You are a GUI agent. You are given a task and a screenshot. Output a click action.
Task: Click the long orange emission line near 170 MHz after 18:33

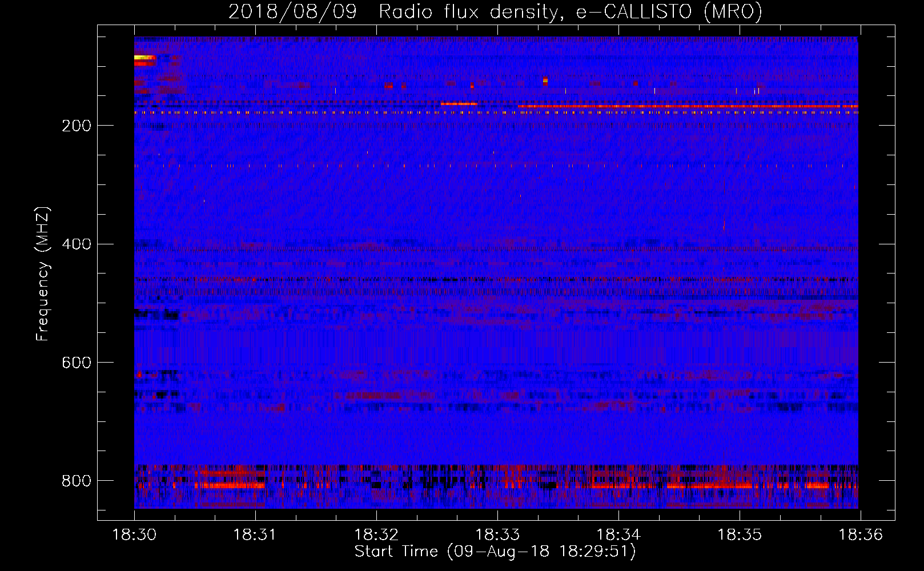[688, 106]
